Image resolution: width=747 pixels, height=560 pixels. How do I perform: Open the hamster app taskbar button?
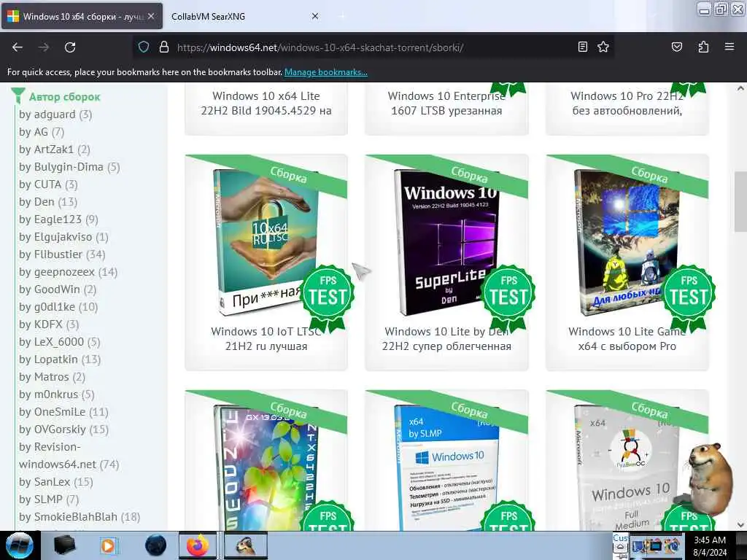tap(245, 545)
